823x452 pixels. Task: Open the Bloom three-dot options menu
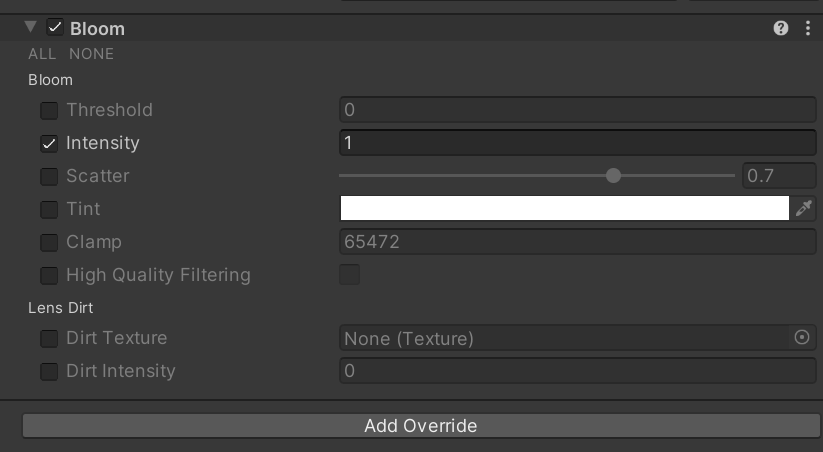tap(808, 29)
